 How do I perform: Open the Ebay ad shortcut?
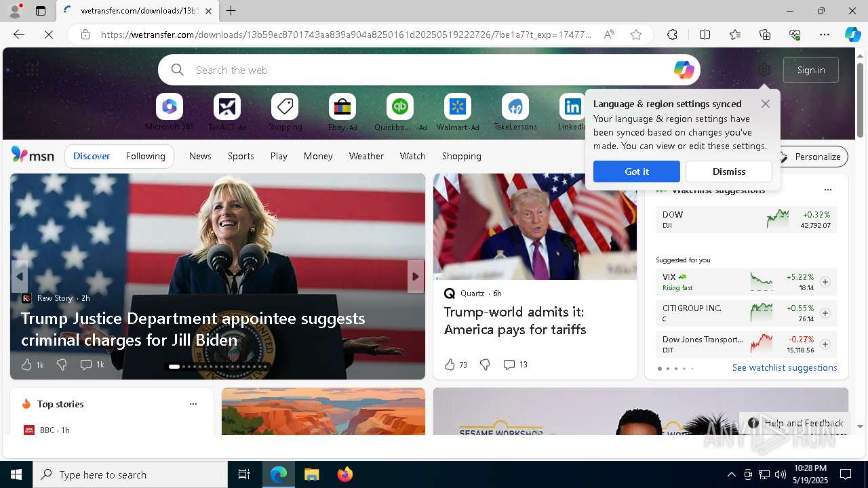(342, 112)
